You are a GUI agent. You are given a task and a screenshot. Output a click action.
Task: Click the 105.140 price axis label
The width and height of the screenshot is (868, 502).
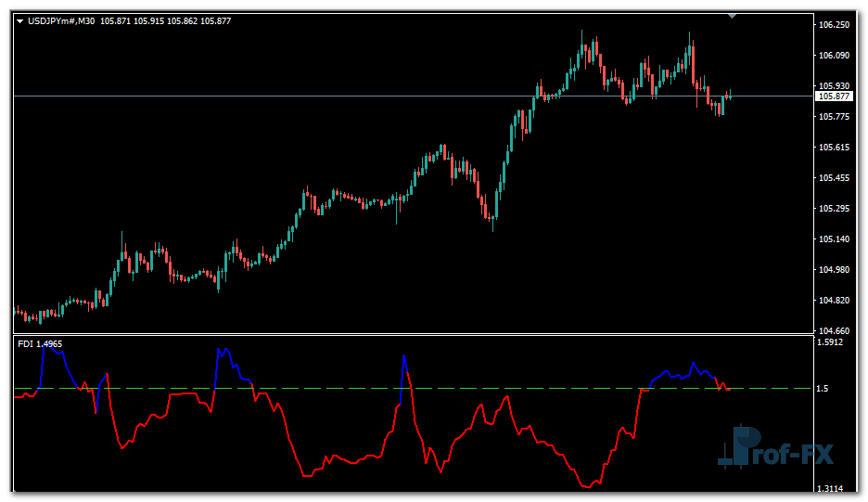pos(834,239)
